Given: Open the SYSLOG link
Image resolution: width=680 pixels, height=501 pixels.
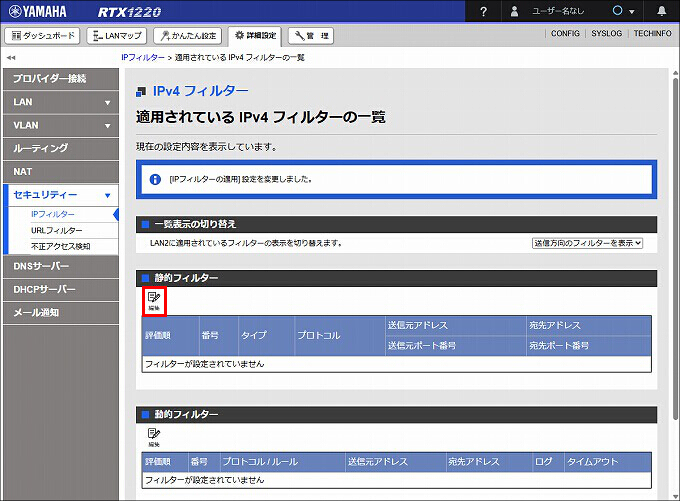Looking at the screenshot, I should tap(606, 33).
